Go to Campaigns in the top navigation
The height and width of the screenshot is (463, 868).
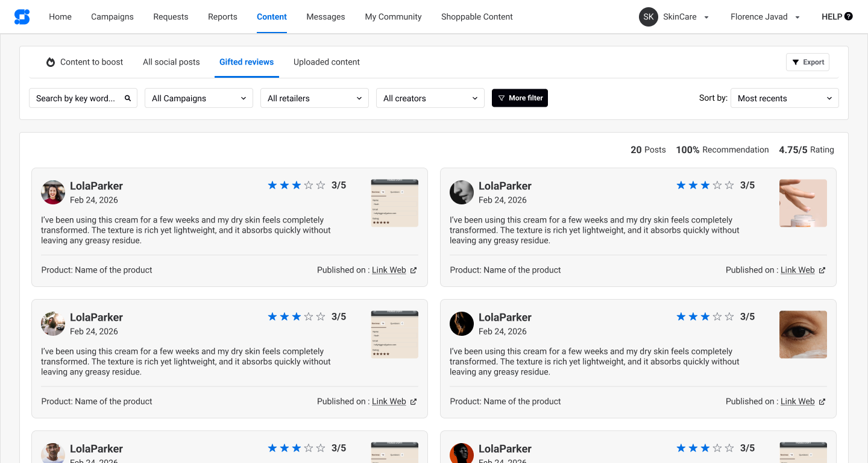(x=112, y=17)
